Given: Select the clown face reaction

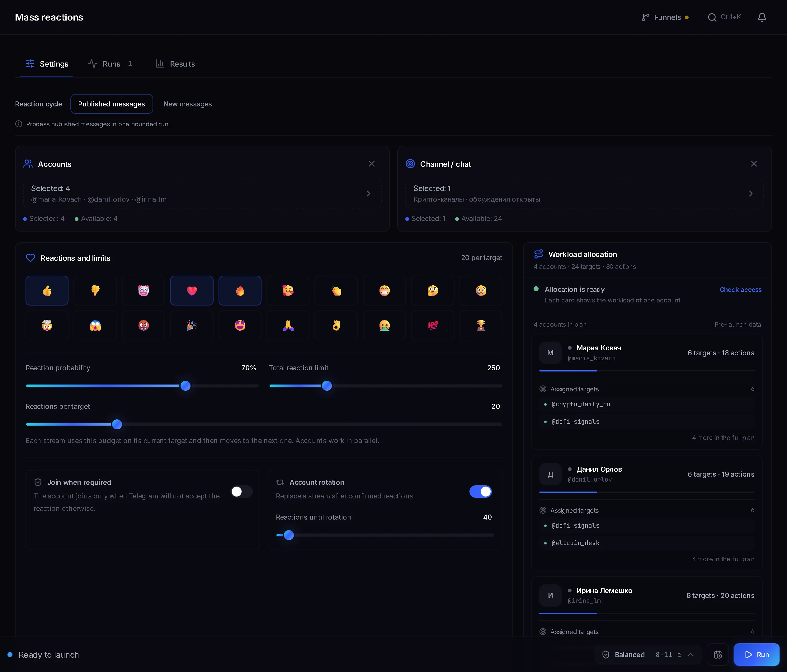Looking at the screenshot, I should [x=144, y=291].
